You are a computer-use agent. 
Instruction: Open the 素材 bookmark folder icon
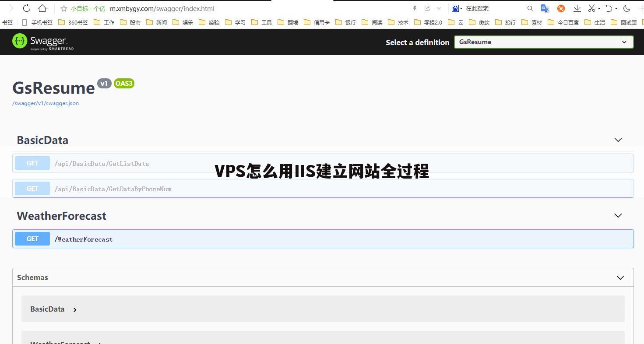(x=525, y=22)
